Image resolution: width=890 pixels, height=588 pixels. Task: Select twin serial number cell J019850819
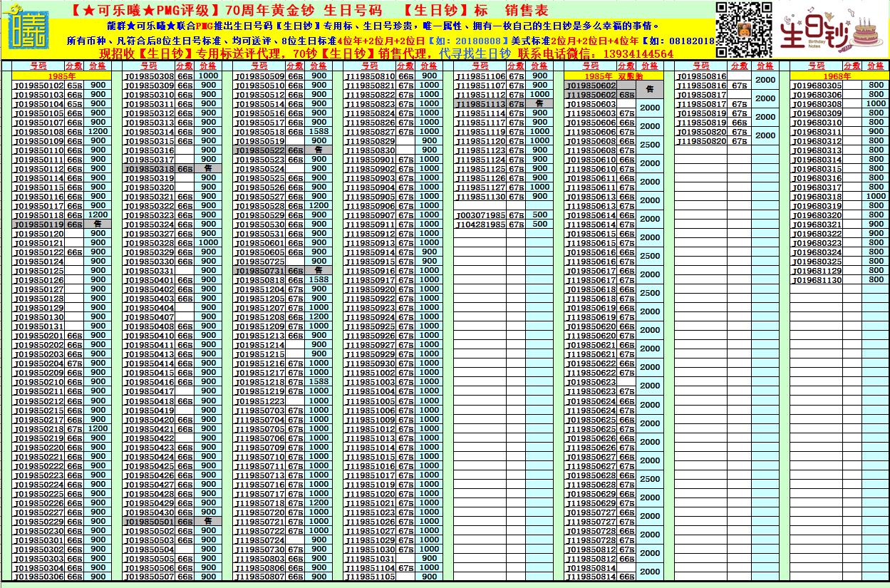[701, 113]
